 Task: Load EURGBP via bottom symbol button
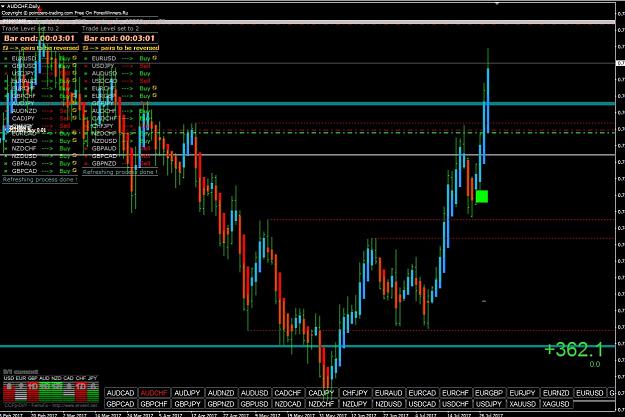point(489,393)
